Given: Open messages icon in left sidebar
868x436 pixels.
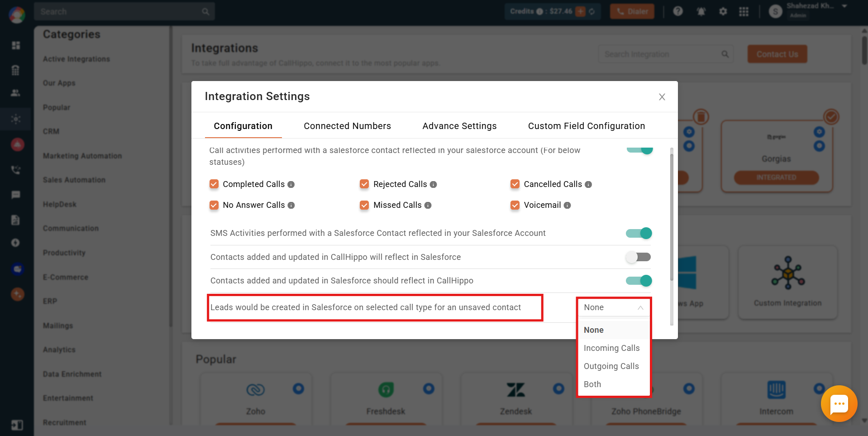Looking at the screenshot, I should pyautogui.click(x=16, y=195).
